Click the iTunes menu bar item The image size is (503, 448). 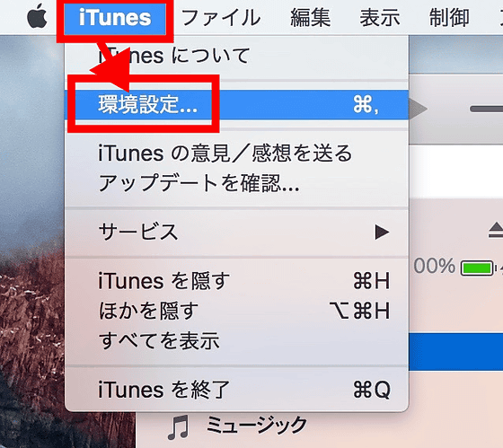click(115, 18)
